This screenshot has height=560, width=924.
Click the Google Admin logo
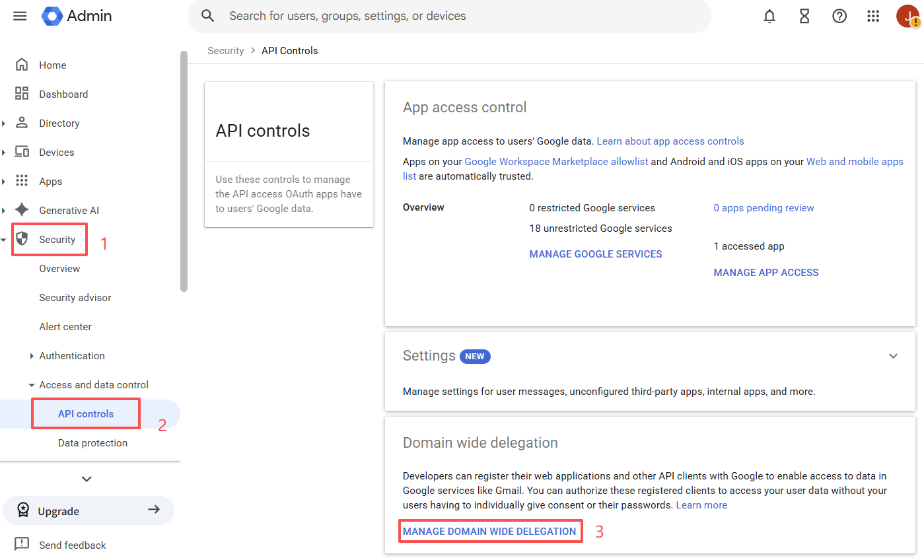pos(77,16)
